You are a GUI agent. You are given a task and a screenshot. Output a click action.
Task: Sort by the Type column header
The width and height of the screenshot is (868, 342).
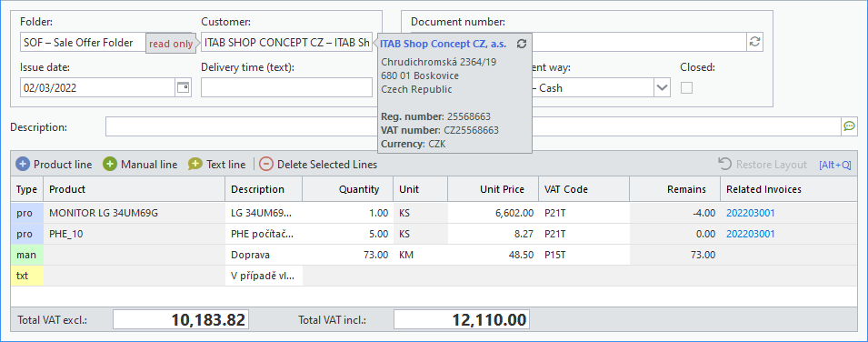[x=26, y=189]
